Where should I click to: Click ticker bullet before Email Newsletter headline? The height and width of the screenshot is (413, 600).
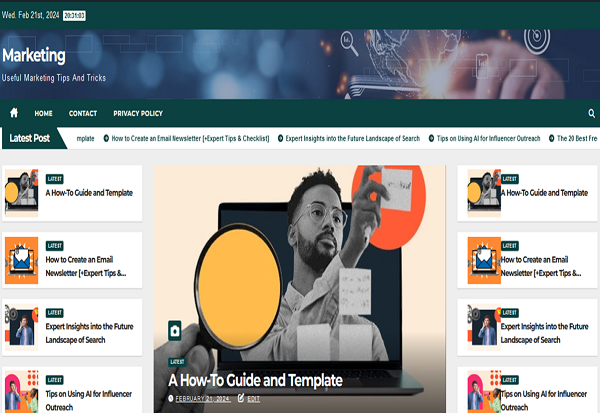(x=106, y=138)
